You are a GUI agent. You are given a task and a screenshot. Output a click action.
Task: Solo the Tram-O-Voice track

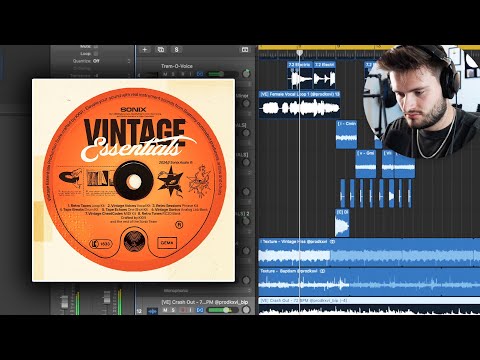pyautogui.click(x=173, y=74)
